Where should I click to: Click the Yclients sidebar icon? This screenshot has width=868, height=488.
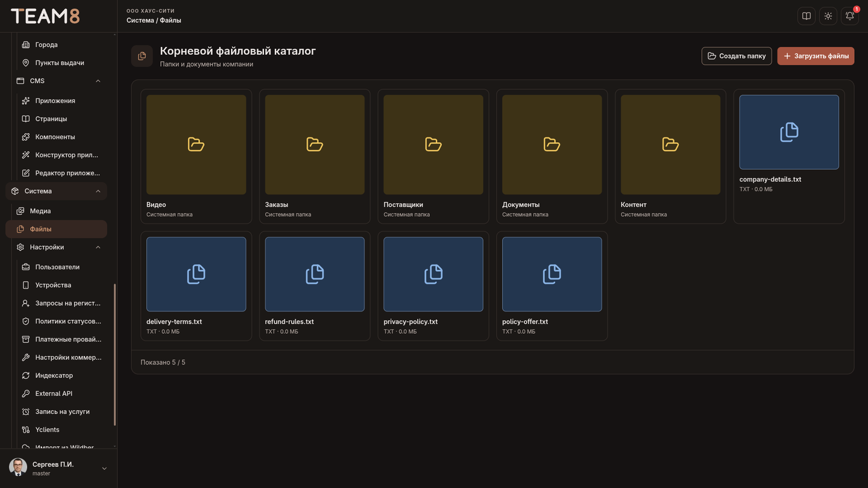click(x=26, y=430)
